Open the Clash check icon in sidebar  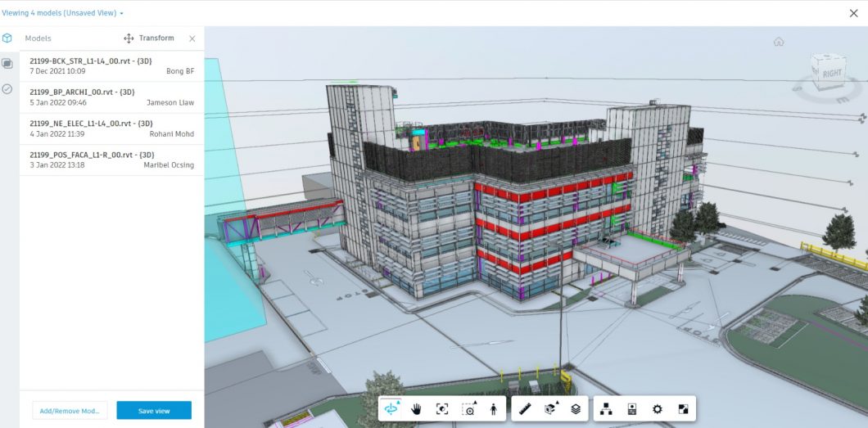[7, 89]
